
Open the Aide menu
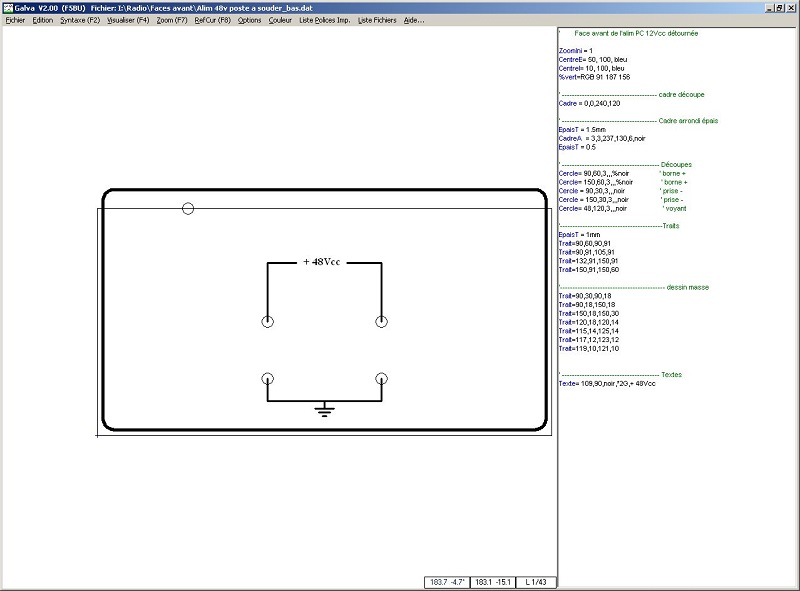point(414,20)
